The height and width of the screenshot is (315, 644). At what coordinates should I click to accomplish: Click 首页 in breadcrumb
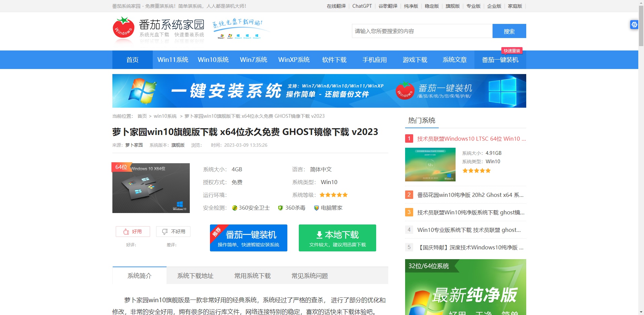click(x=142, y=116)
